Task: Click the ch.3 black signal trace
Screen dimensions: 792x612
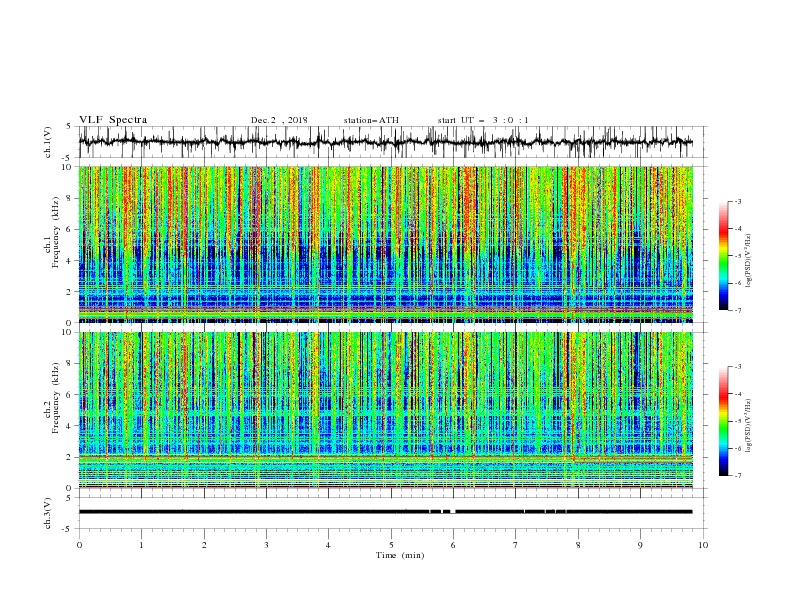Action: (386, 512)
